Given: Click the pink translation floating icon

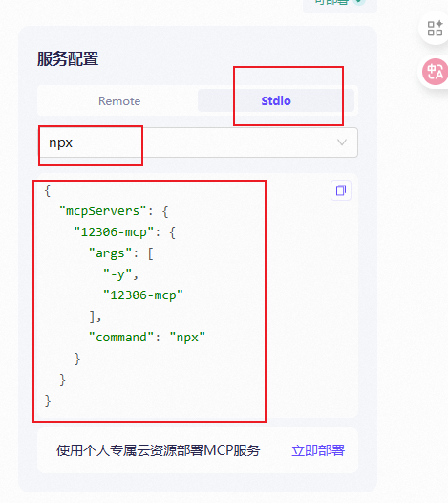Looking at the screenshot, I should click(435, 72).
